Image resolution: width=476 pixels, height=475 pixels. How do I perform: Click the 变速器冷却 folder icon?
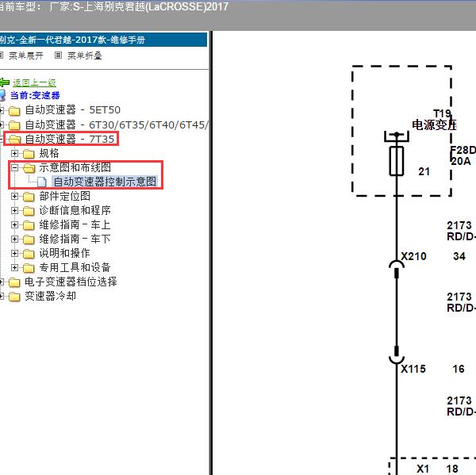(x=14, y=297)
